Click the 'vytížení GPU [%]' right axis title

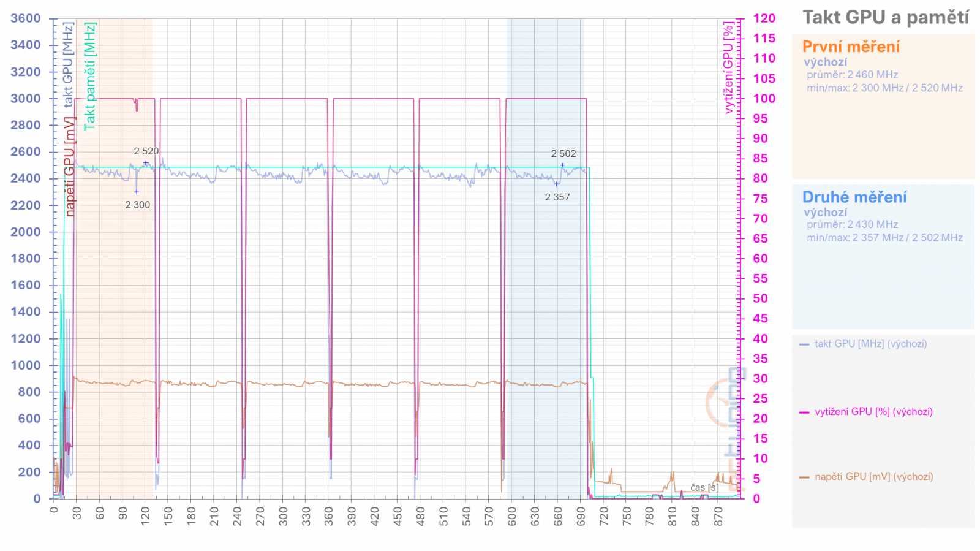[x=728, y=68]
